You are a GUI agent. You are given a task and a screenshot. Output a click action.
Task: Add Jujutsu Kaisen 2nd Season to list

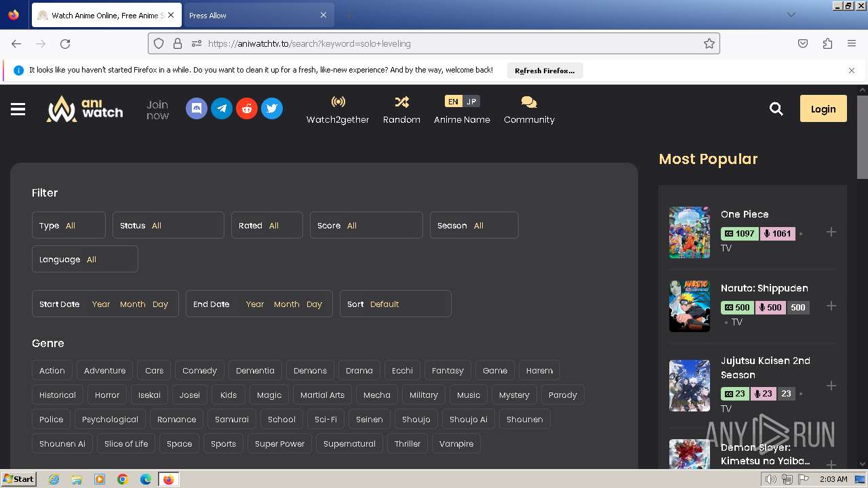coord(831,386)
